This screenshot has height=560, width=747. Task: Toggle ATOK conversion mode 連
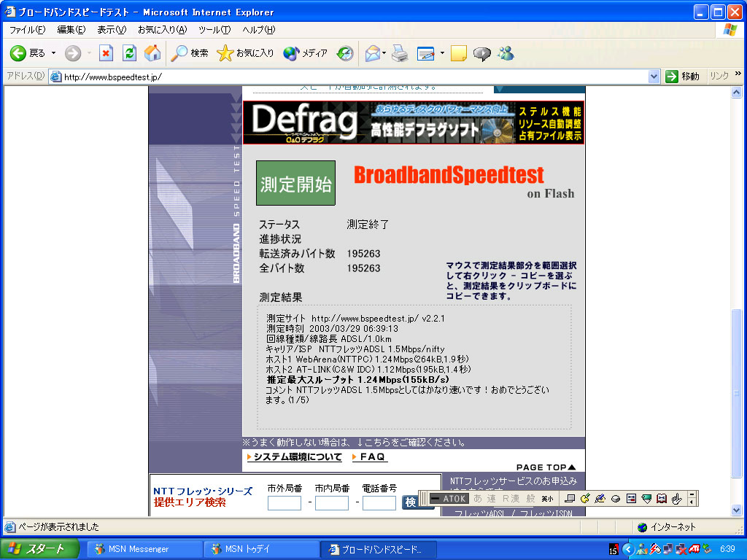click(492, 499)
